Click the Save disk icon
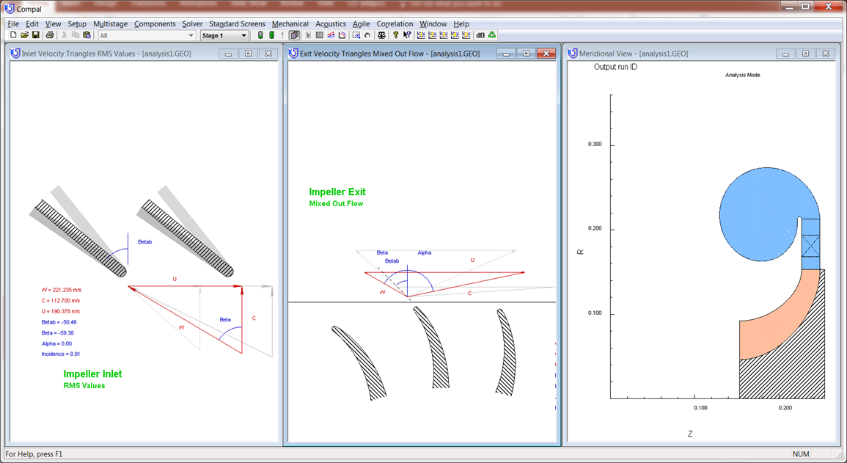 pos(35,35)
